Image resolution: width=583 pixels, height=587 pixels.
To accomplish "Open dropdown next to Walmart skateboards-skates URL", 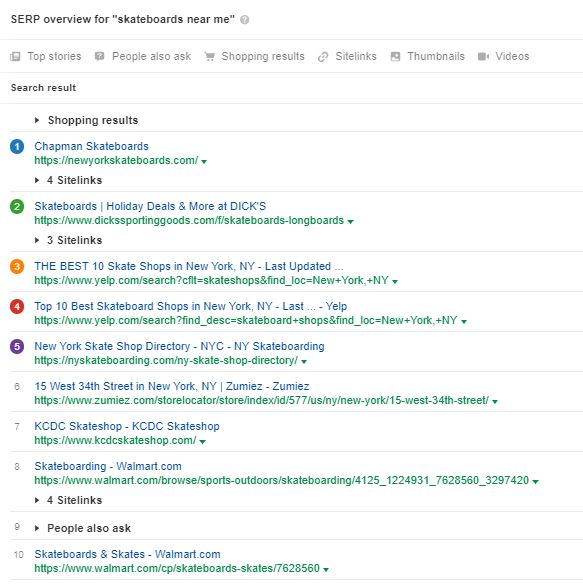I will [x=326, y=570].
